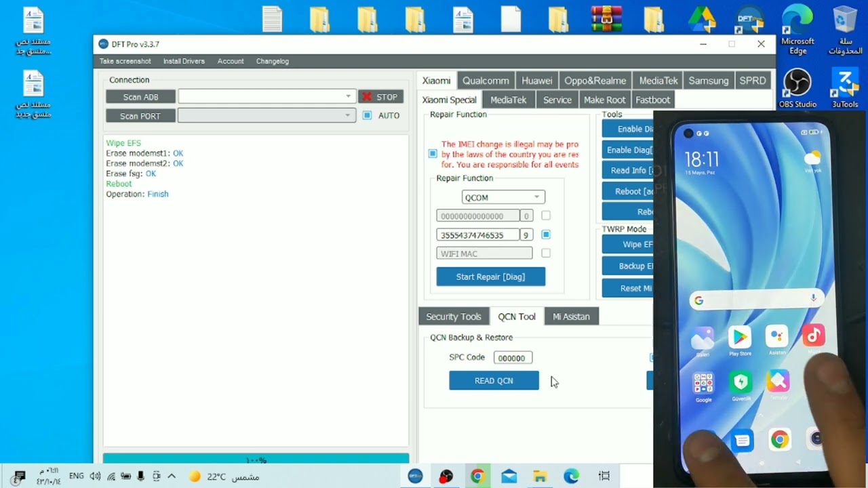Toggle the AUTO port checkbox
This screenshot has height=488, width=868.
click(x=367, y=115)
